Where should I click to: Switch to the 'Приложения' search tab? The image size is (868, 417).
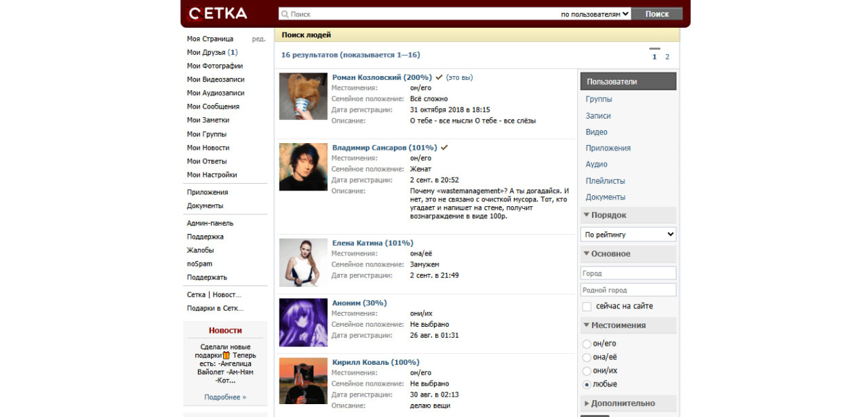click(x=608, y=148)
